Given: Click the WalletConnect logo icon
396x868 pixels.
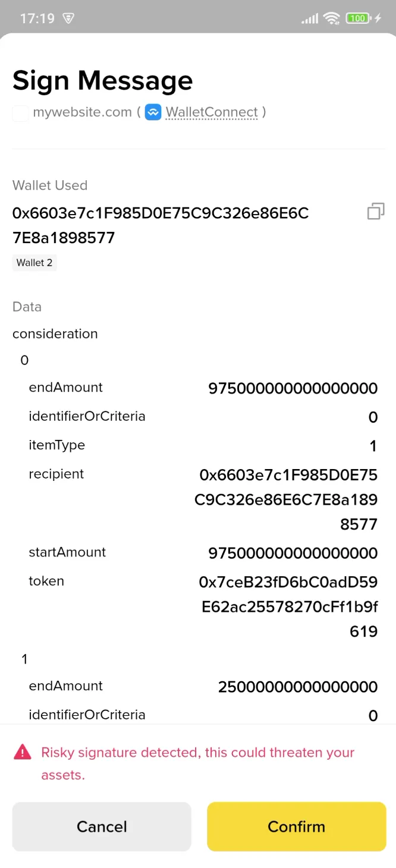Looking at the screenshot, I should [x=153, y=112].
